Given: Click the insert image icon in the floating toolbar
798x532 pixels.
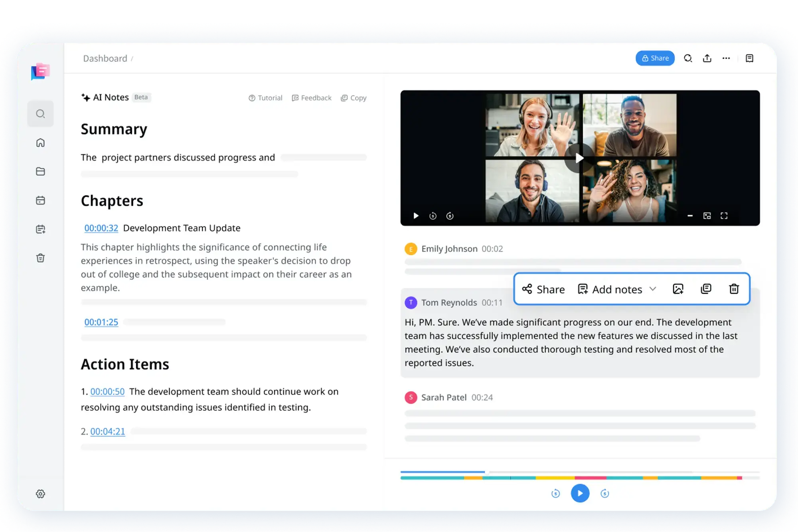Looking at the screenshot, I should click(678, 289).
